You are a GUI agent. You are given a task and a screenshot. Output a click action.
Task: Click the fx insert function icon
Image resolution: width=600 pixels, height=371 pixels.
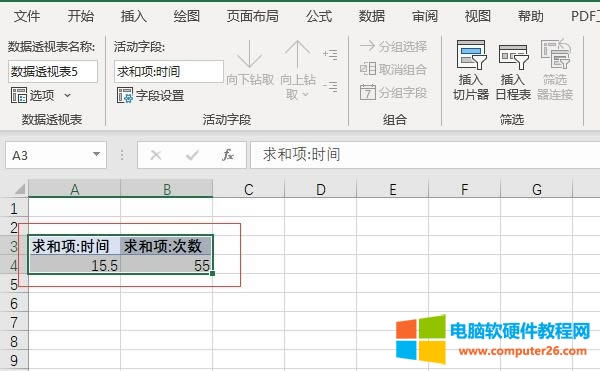pyautogui.click(x=228, y=155)
